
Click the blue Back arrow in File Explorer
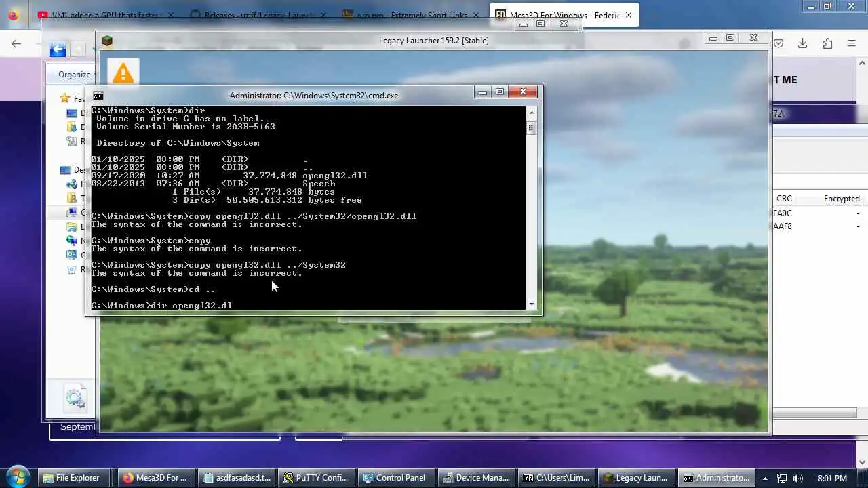coord(58,49)
